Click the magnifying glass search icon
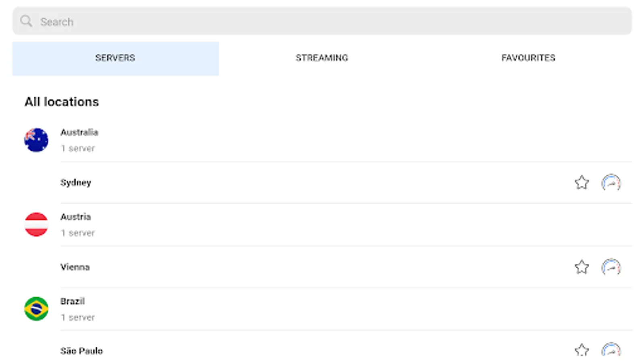The height and width of the screenshot is (362, 644). click(26, 21)
